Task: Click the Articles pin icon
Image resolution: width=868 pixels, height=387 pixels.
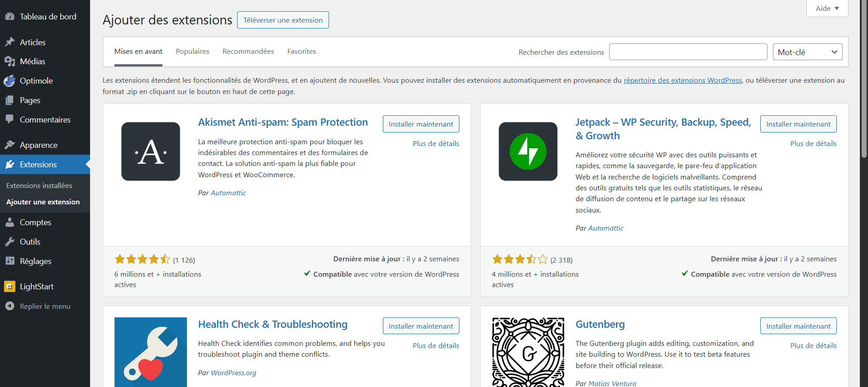Action: 10,42
